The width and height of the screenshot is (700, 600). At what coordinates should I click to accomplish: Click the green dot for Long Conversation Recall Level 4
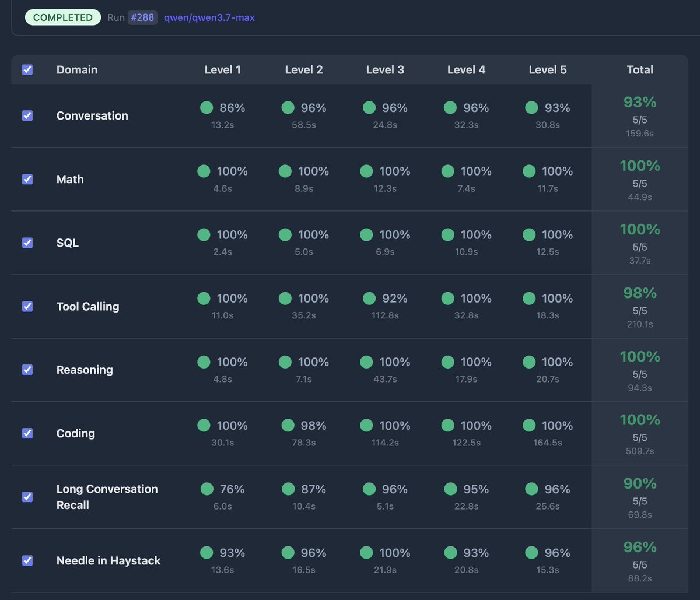[450, 489]
